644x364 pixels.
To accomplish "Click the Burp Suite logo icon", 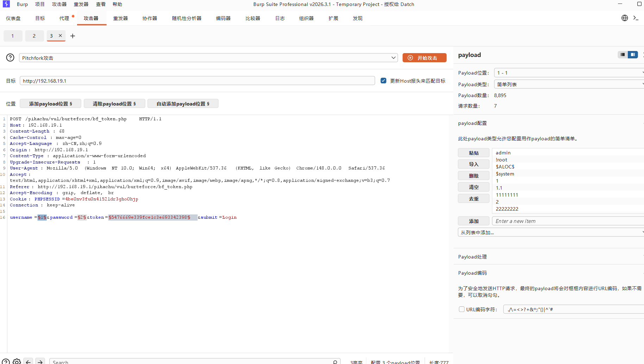I will 6,4.
